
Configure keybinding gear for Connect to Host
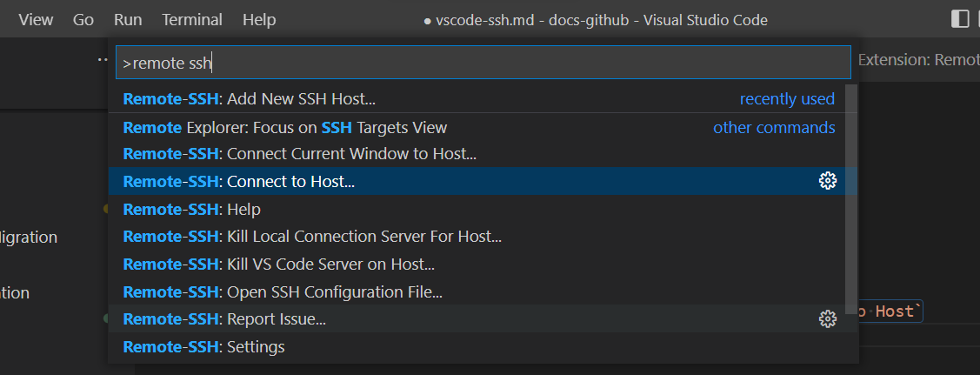tap(828, 181)
